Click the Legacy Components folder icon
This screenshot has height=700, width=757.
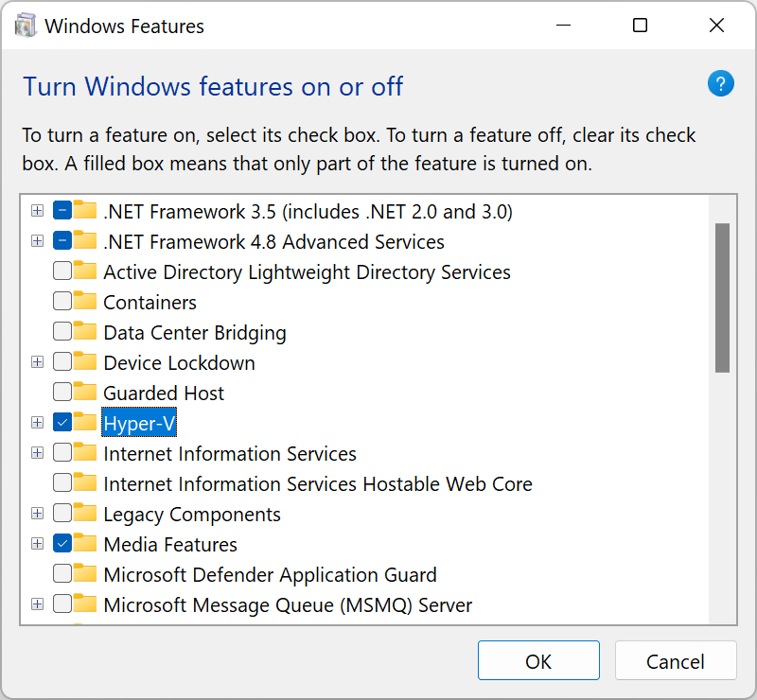[86, 514]
